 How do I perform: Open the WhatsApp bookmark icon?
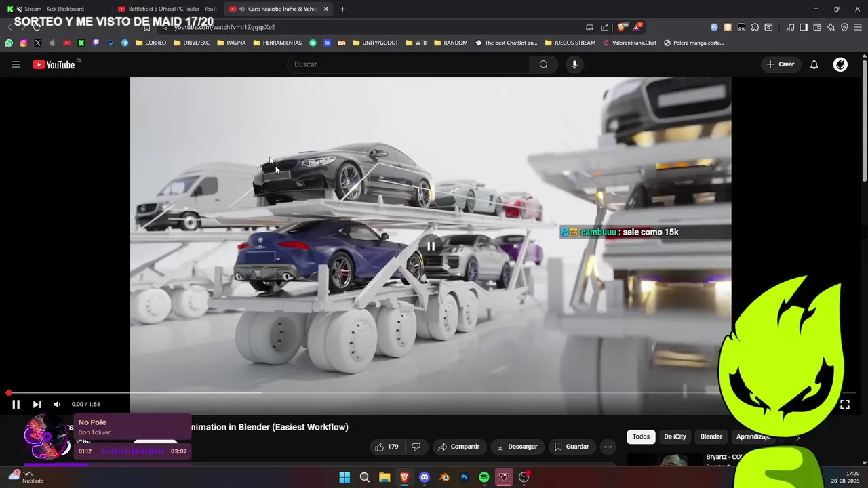[9, 43]
